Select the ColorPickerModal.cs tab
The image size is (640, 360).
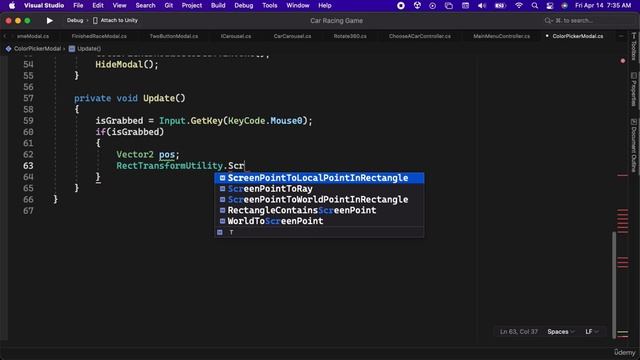pyautogui.click(x=578, y=36)
